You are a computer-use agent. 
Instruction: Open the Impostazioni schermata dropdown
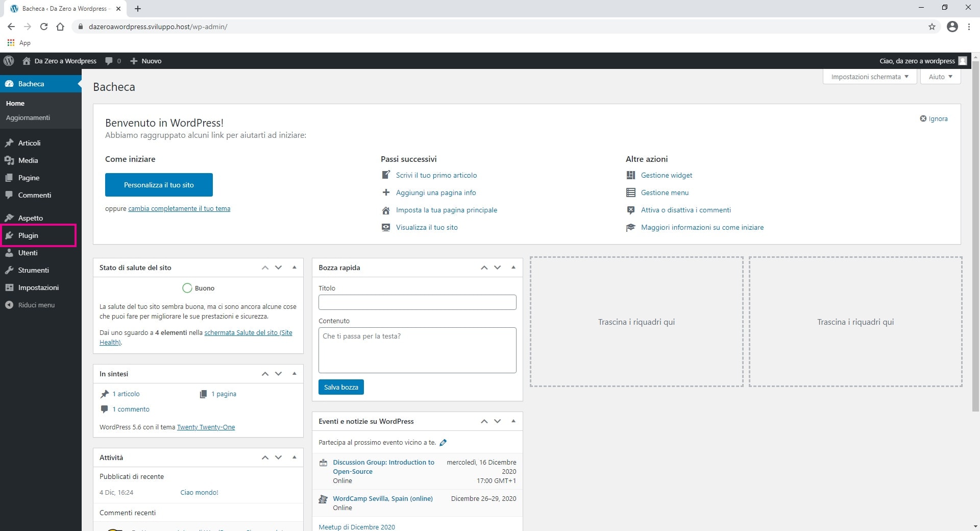click(x=870, y=77)
